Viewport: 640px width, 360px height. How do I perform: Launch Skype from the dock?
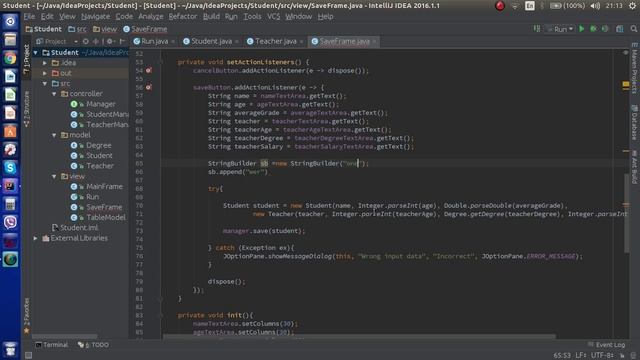click(x=10, y=167)
